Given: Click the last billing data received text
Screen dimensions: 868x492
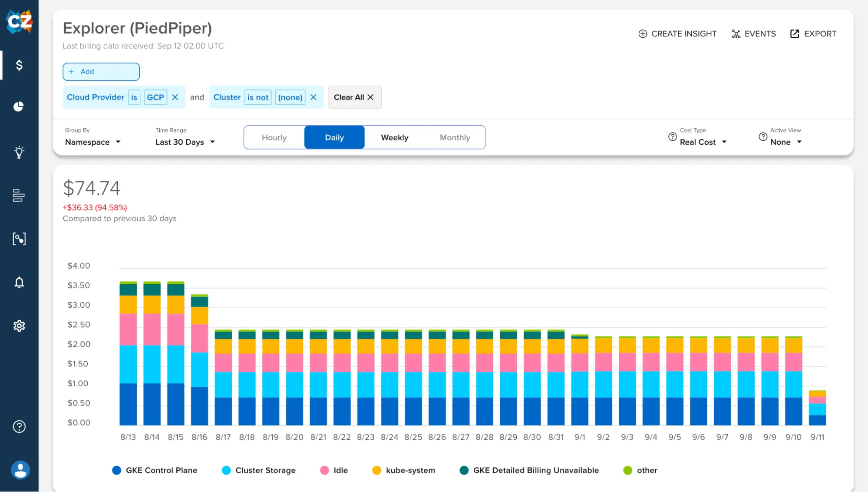Looking at the screenshot, I should point(143,46).
